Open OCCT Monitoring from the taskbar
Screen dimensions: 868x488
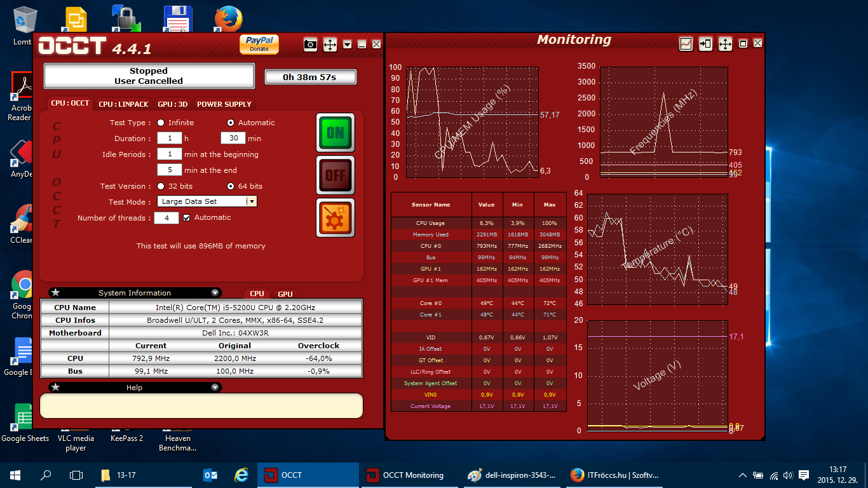(x=407, y=475)
